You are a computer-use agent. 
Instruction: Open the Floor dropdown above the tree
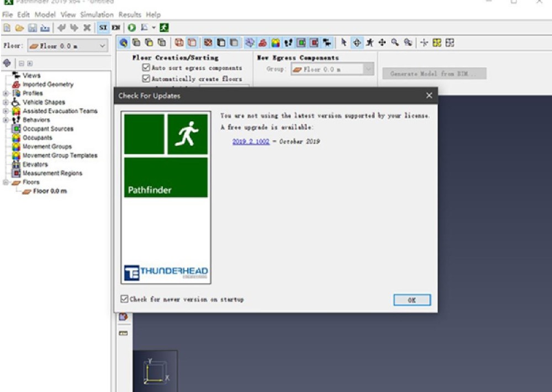(67, 46)
